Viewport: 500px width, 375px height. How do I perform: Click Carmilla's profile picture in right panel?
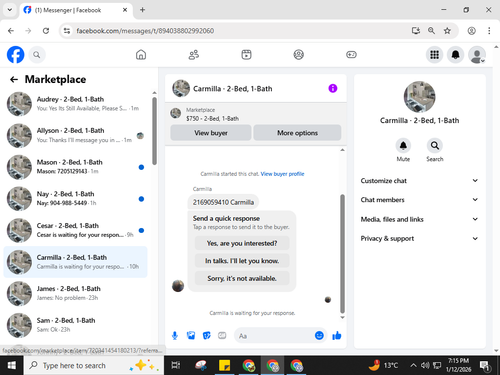click(x=419, y=97)
